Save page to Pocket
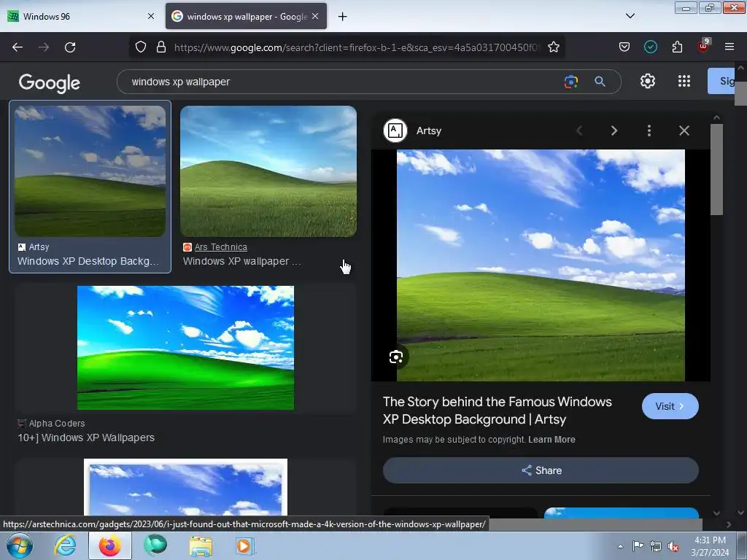Screen dimensions: 747x560 624,47
